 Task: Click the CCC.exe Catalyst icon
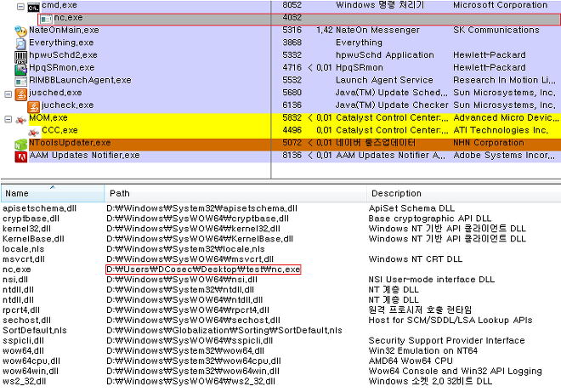(34, 132)
